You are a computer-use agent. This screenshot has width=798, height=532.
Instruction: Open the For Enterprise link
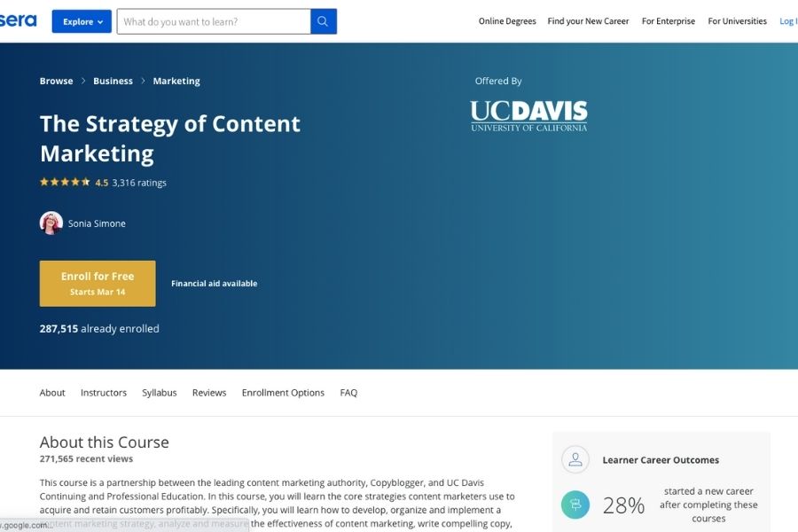point(669,21)
